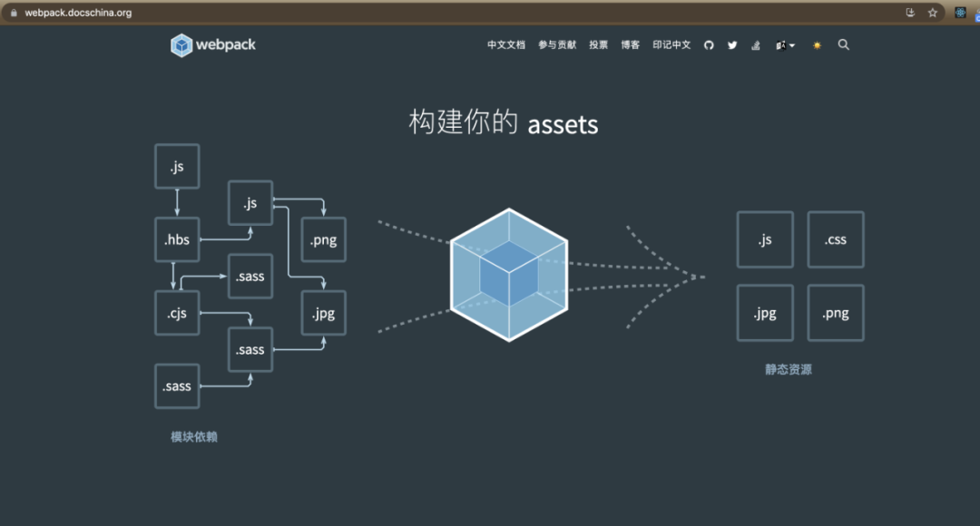Open the 中文文档 menu item
Screen dimensions: 980x526
(x=505, y=45)
